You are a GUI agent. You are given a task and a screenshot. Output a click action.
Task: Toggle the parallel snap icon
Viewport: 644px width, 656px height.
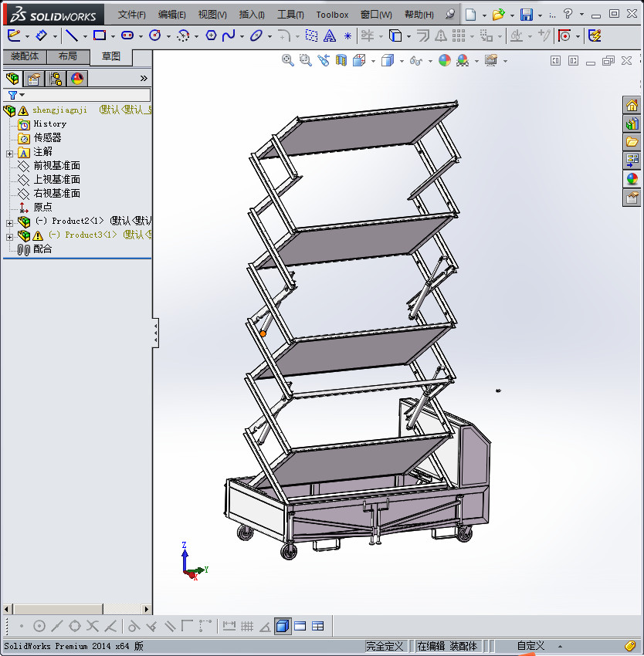[x=170, y=626]
